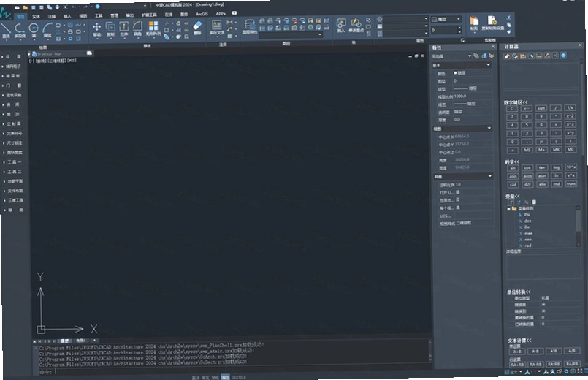Select the Erase (删除) eraser tool

(x=197, y=28)
